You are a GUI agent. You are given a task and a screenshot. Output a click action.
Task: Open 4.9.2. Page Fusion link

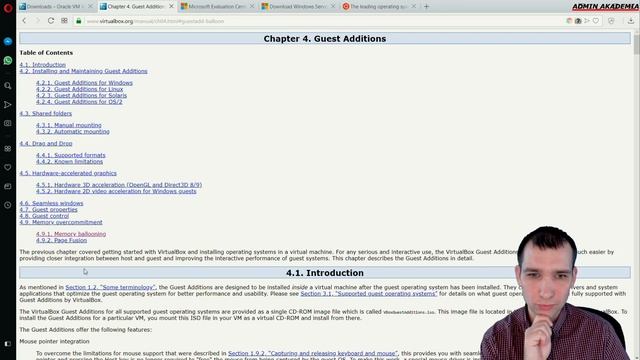(61, 240)
